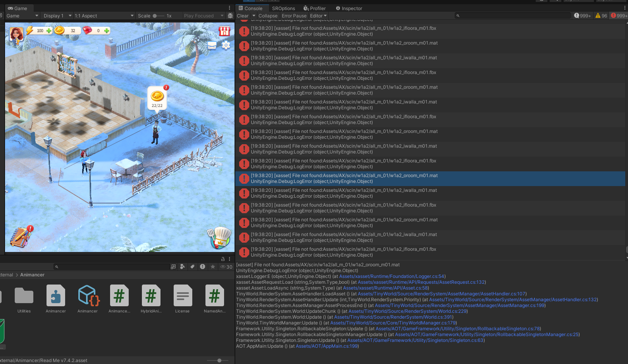Open the notebook quest icon
628x364 pixels.
[x=21, y=236]
